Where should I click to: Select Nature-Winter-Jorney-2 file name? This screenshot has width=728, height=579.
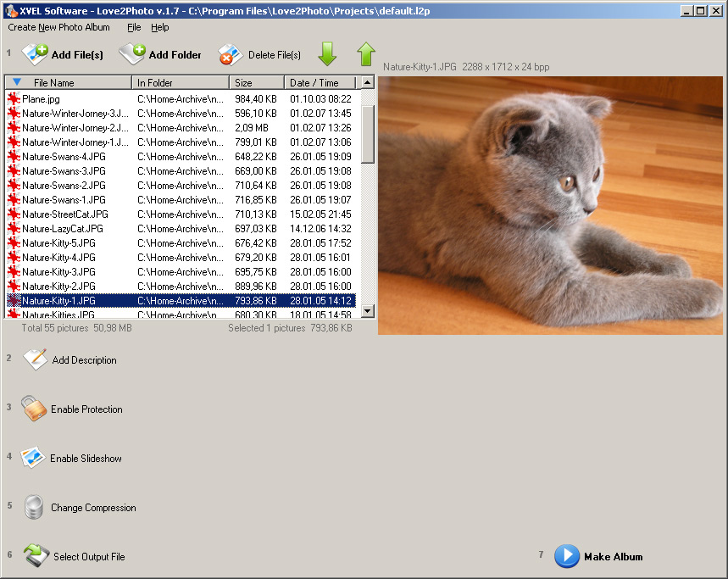pyautogui.click(x=75, y=128)
